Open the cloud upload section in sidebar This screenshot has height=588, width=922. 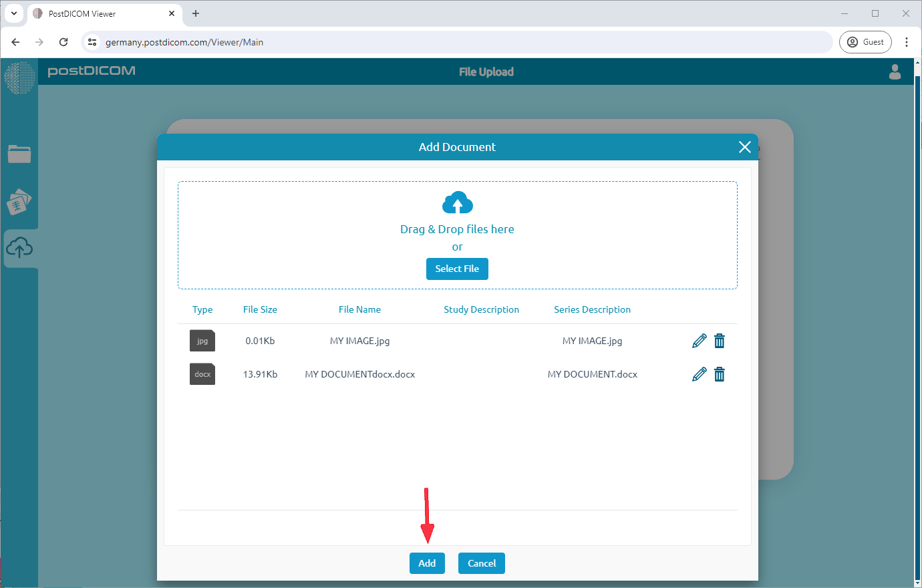pyautogui.click(x=19, y=249)
